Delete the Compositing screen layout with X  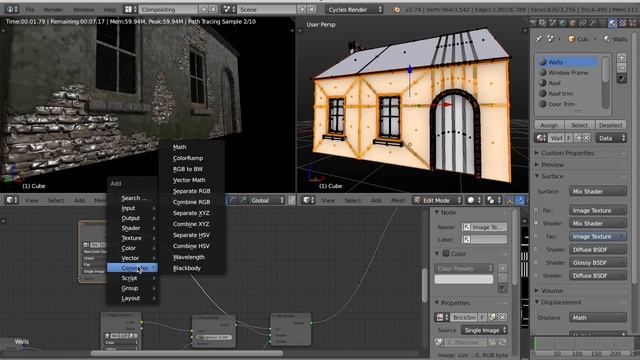click(x=213, y=9)
